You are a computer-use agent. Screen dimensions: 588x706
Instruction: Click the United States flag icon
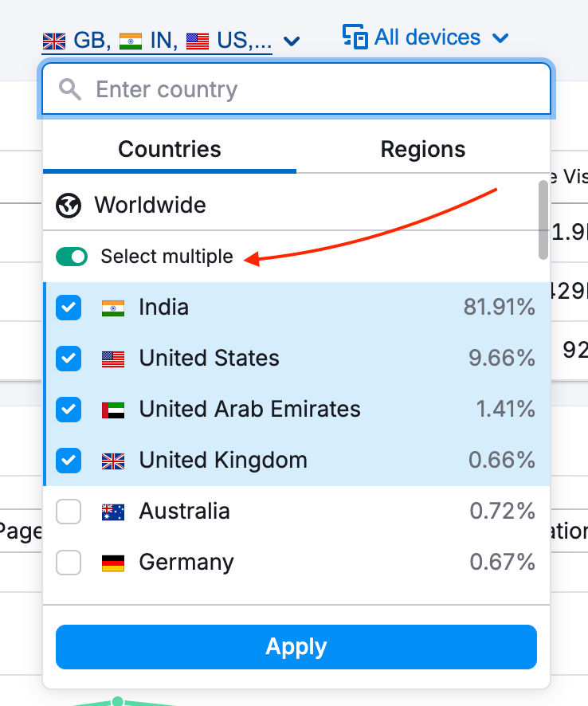point(113,359)
